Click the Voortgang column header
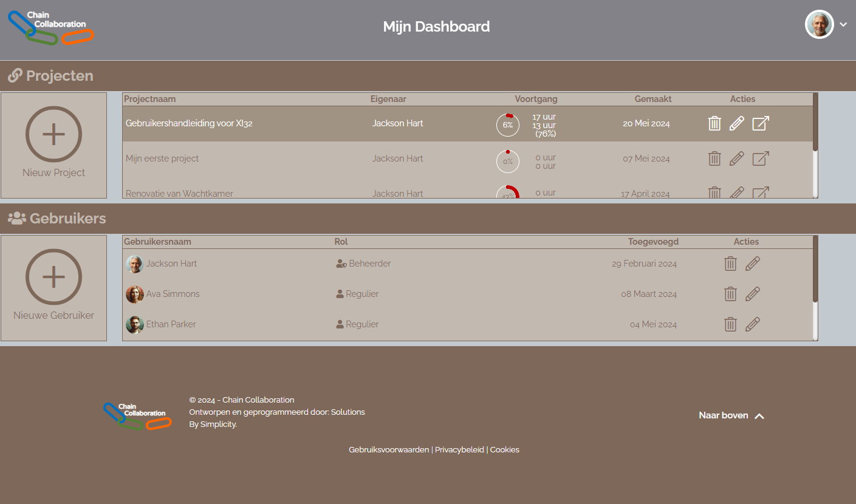The height and width of the screenshot is (504, 856). [x=536, y=99]
